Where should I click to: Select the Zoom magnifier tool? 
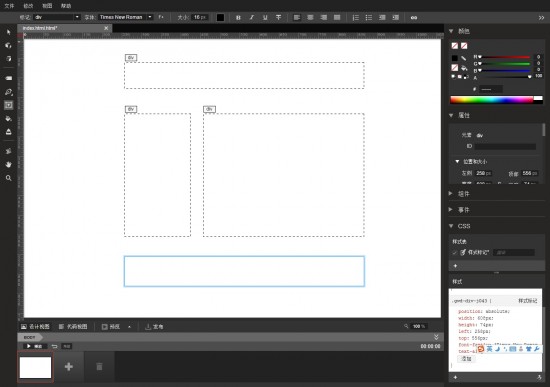pyautogui.click(x=9, y=178)
